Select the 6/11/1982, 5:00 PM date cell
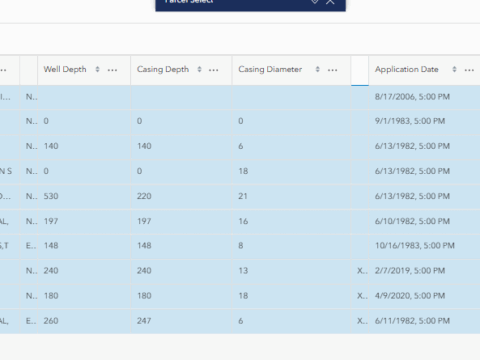This screenshot has height=360, width=480. 412,321
